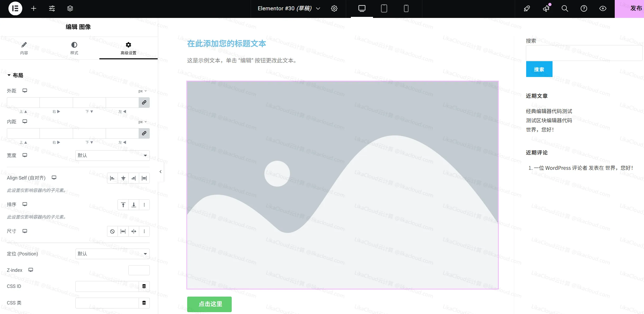Switch to the 样式 style tab
The height and width of the screenshot is (314, 644).
(74, 48)
